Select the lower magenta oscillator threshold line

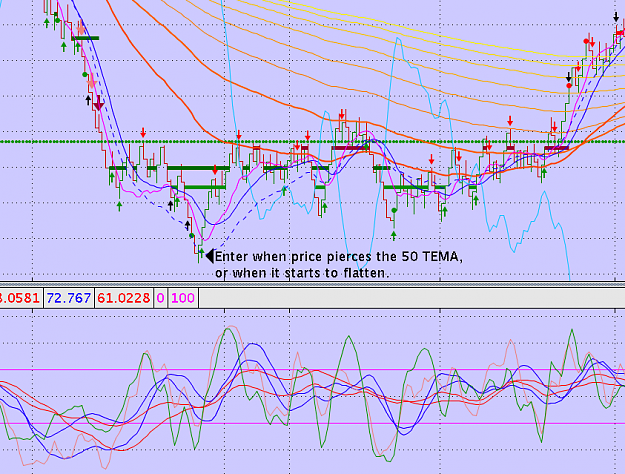(x=312, y=423)
